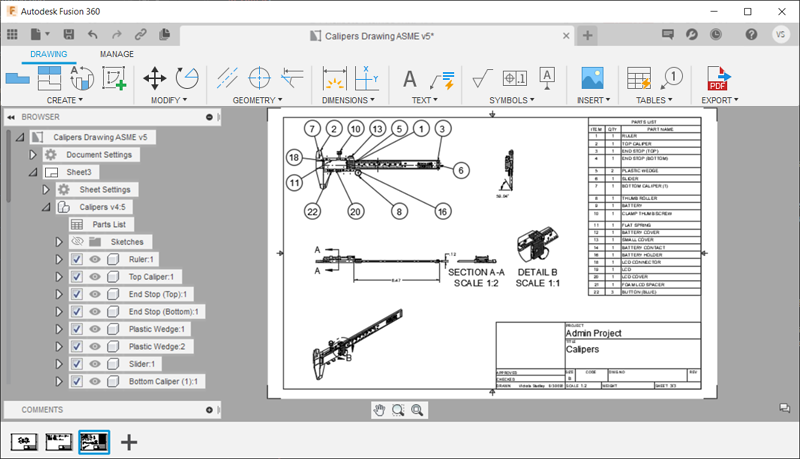This screenshot has height=459, width=800.
Task: Collapse the BROWSER panel arrows
Action: pos(11,117)
